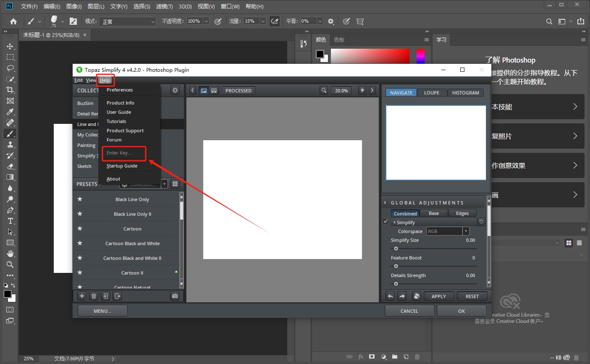Screen dimensions: 590x364
Task: Click the split view comparison icon
Action: pyautogui.click(x=214, y=90)
